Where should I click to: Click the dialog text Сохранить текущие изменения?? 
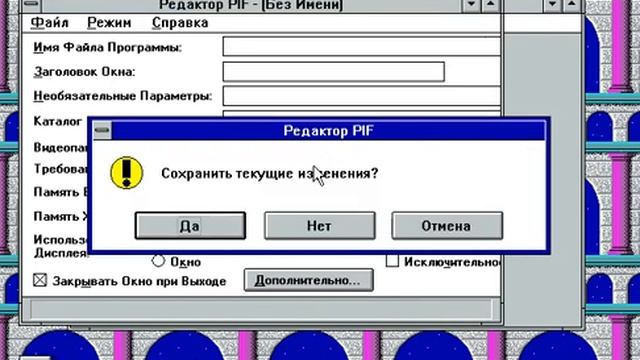[x=270, y=173]
